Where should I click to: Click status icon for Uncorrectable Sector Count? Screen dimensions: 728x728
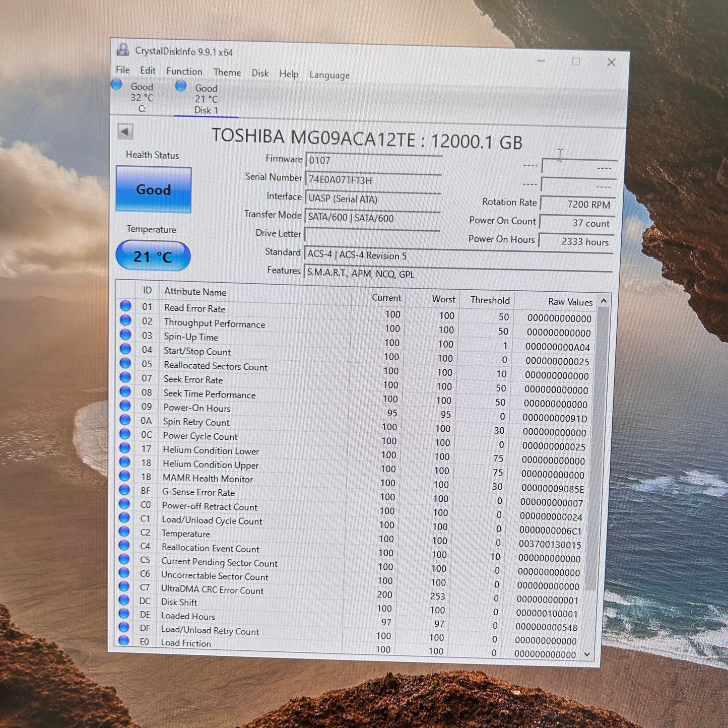point(124,572)
